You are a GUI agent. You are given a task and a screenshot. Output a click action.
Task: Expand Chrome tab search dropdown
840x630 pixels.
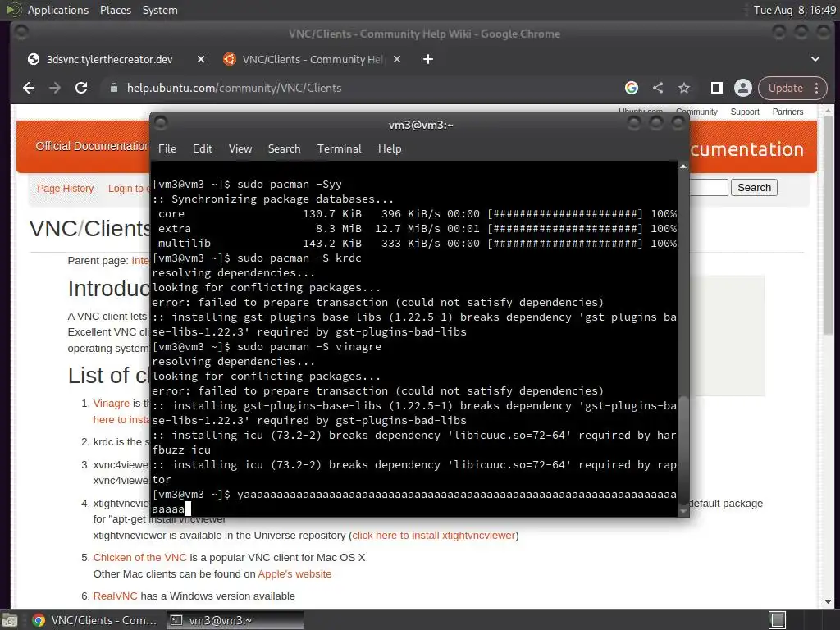pos(815,59)
